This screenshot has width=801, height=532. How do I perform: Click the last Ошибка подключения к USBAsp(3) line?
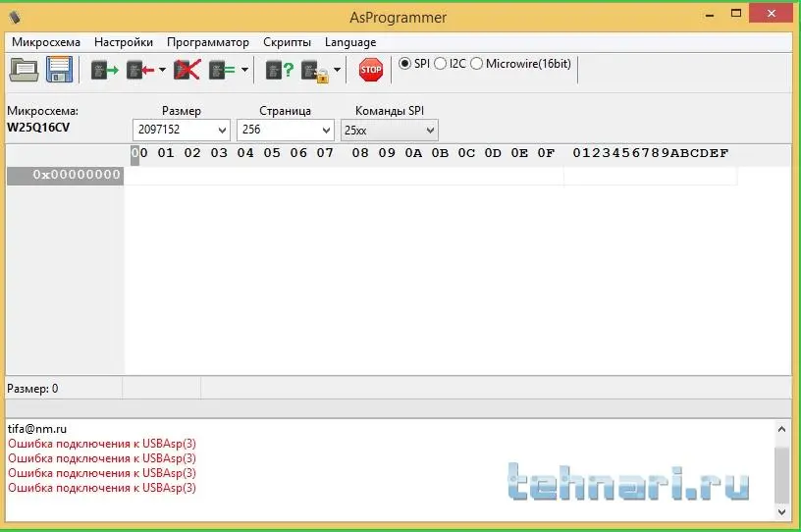102,488
